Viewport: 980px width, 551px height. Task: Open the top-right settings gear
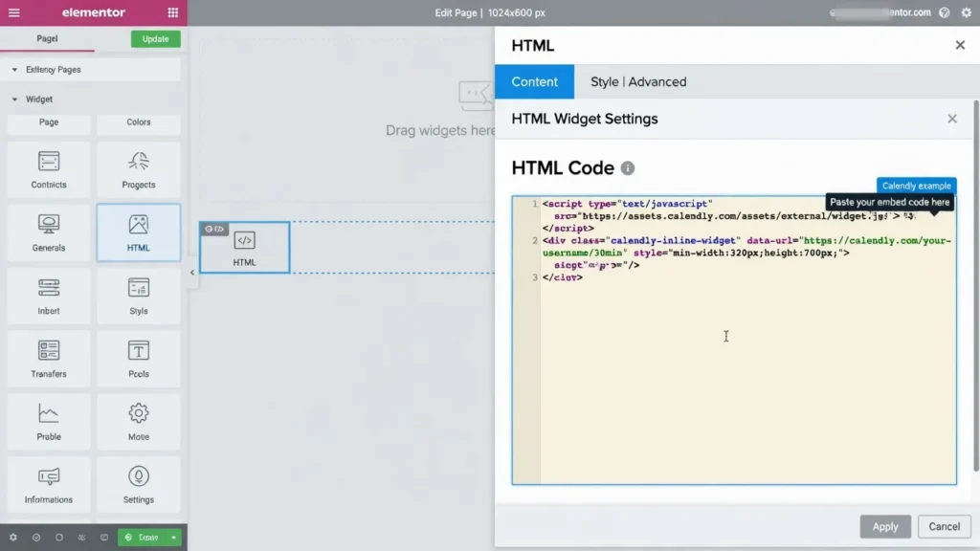(967, 12)
